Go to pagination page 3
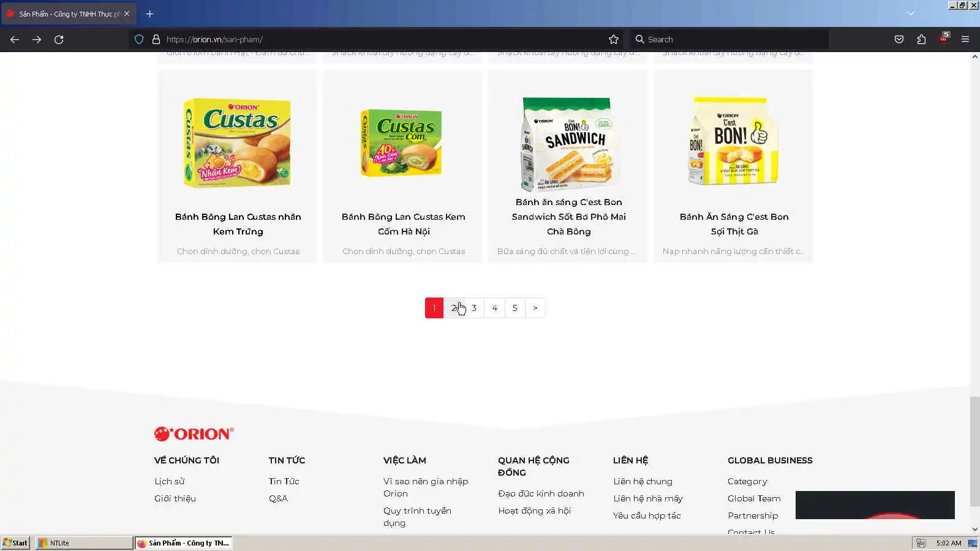The height and width of the screenshot is (551, 980). [x=474, y=308]
